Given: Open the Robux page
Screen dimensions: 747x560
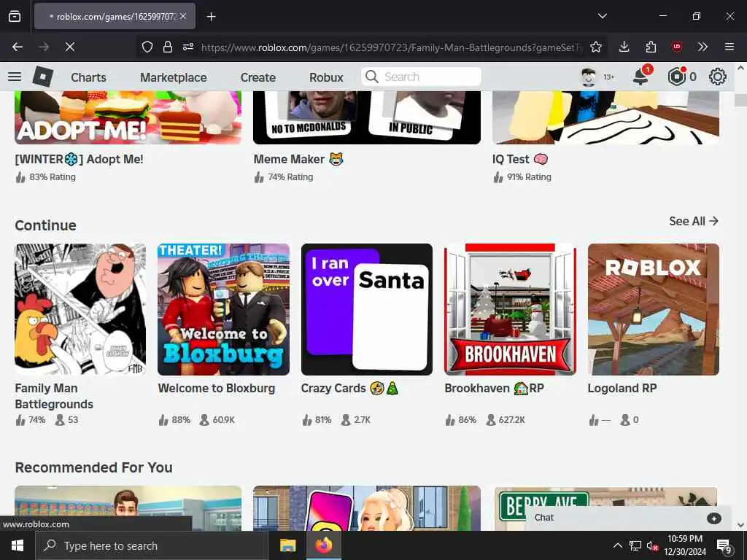Looking at the screenshot, I should tap(326, 77).
